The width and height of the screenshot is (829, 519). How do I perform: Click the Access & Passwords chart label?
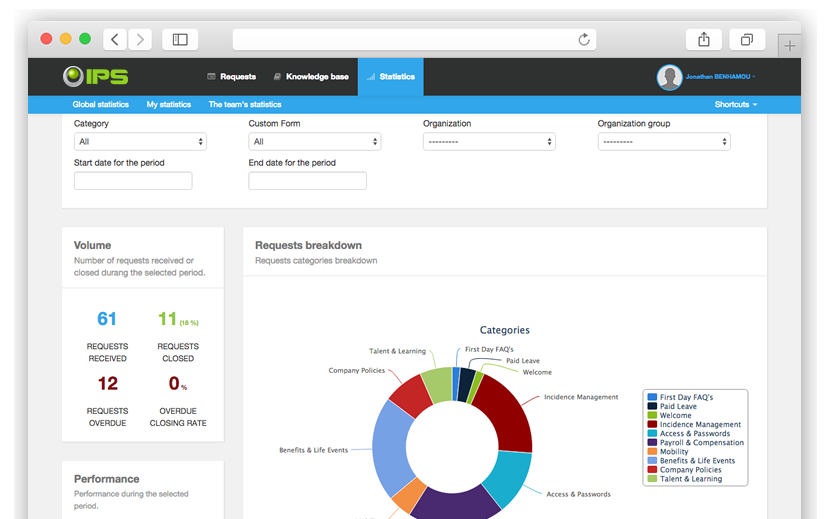tap(578, 494)
